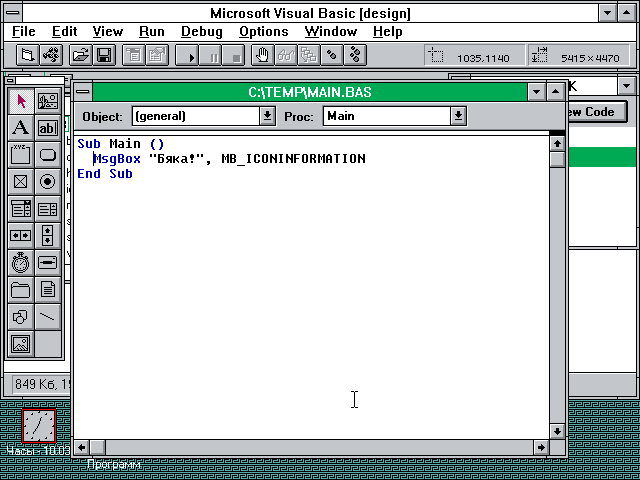
Task: Select the Vertical Scroll Bar tool
Action: point(48,236)
